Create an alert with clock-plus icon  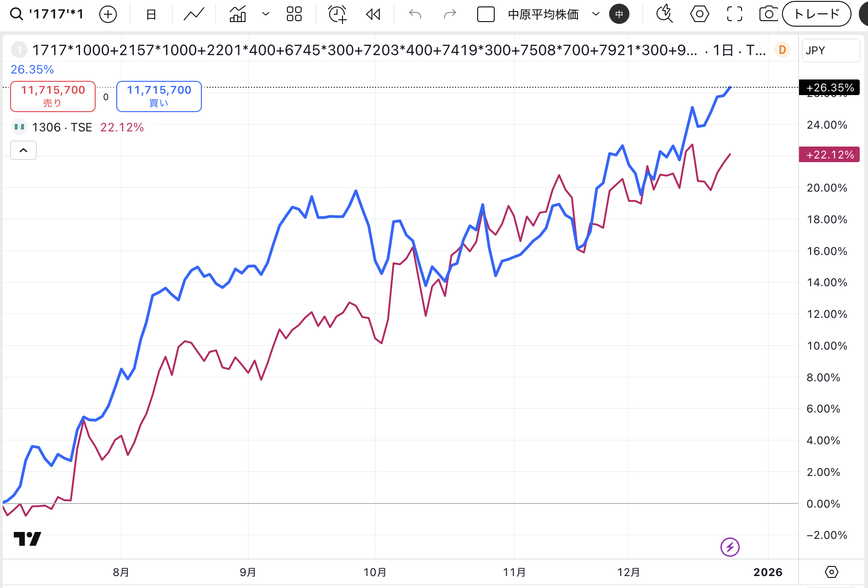click(337, 14)
